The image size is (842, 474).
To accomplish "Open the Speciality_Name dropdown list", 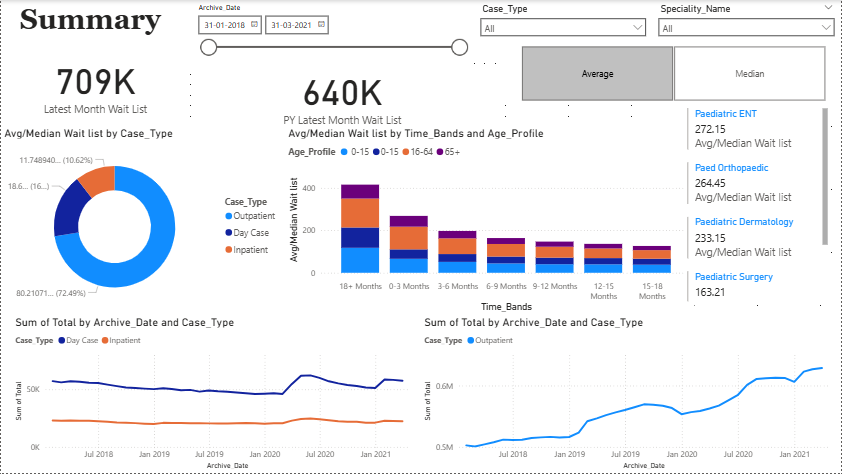I will click(x=745, y=28).
